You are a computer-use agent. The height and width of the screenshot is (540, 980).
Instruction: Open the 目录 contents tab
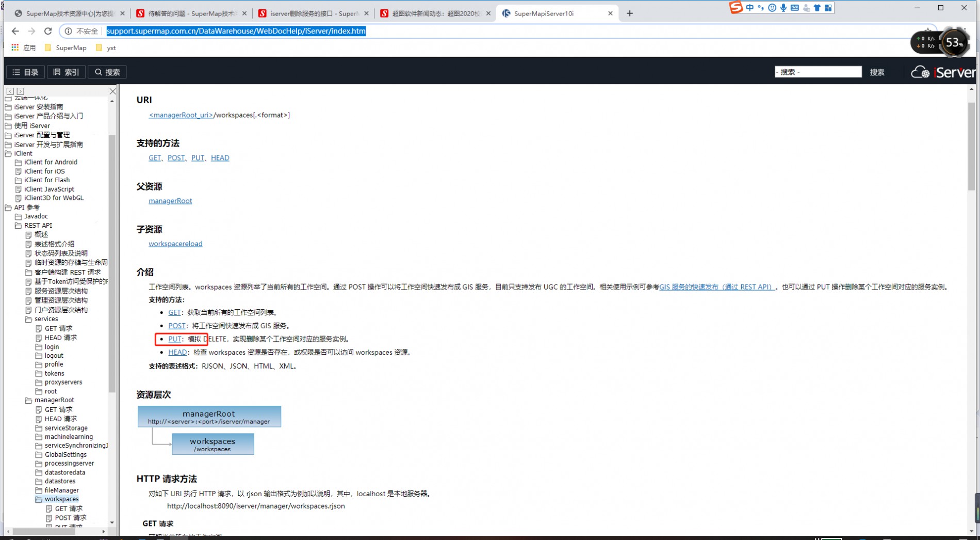click(x=26, y=72)
